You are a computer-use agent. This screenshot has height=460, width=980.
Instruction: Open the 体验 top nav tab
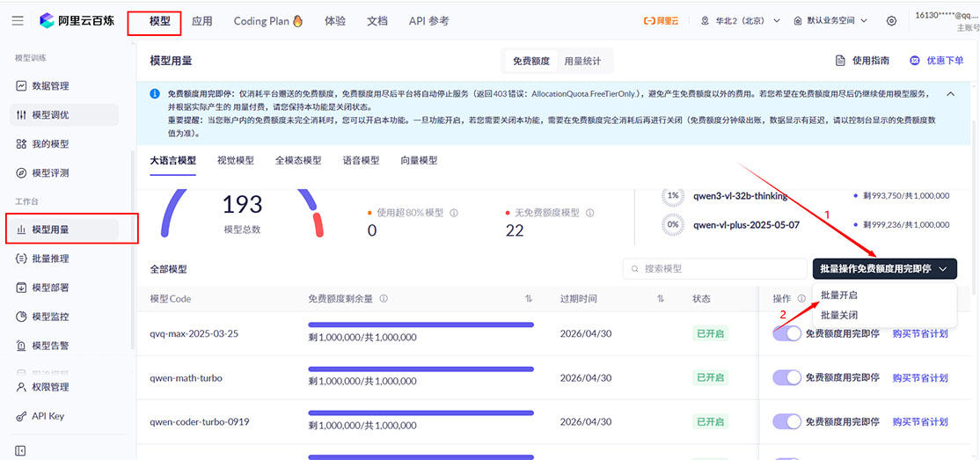coord(336,21)
